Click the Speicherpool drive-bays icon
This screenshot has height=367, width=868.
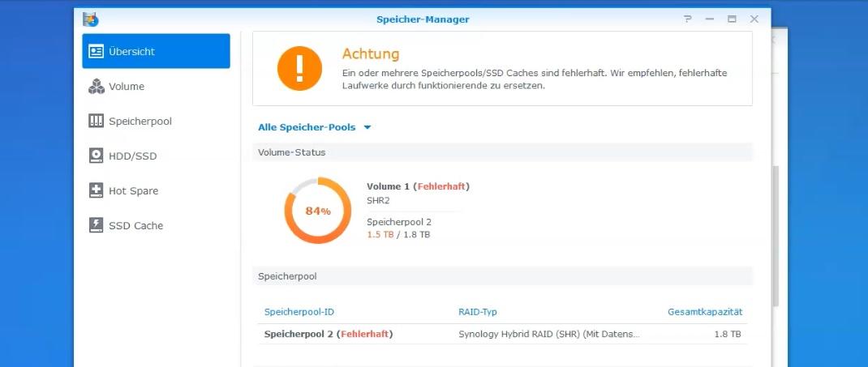97,121
